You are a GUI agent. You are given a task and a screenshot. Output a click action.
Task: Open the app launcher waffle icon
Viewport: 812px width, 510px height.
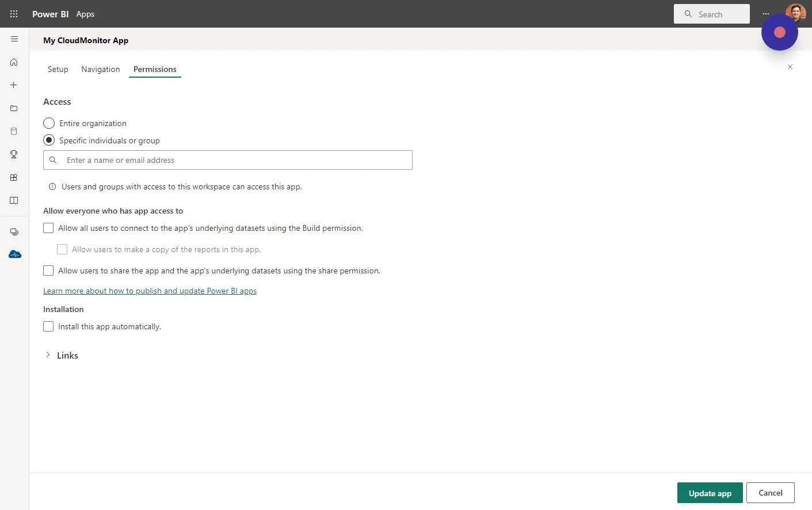click(x=14, y=14)
